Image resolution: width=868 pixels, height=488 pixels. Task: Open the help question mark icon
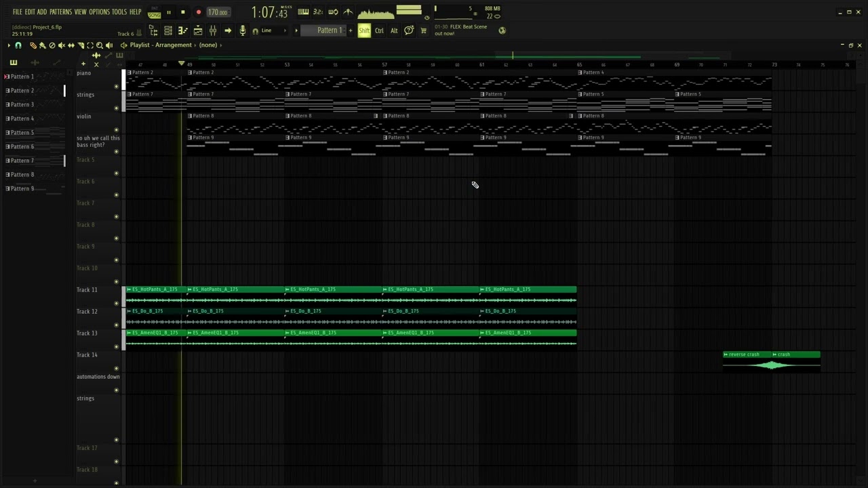coord(409,30)
